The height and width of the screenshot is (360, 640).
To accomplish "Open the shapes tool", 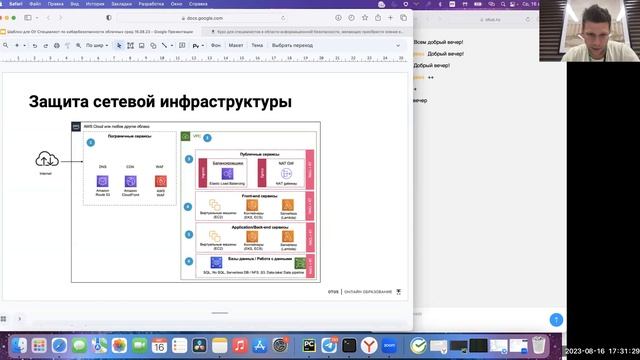I will pyautogui.click(x=153, y=46).
